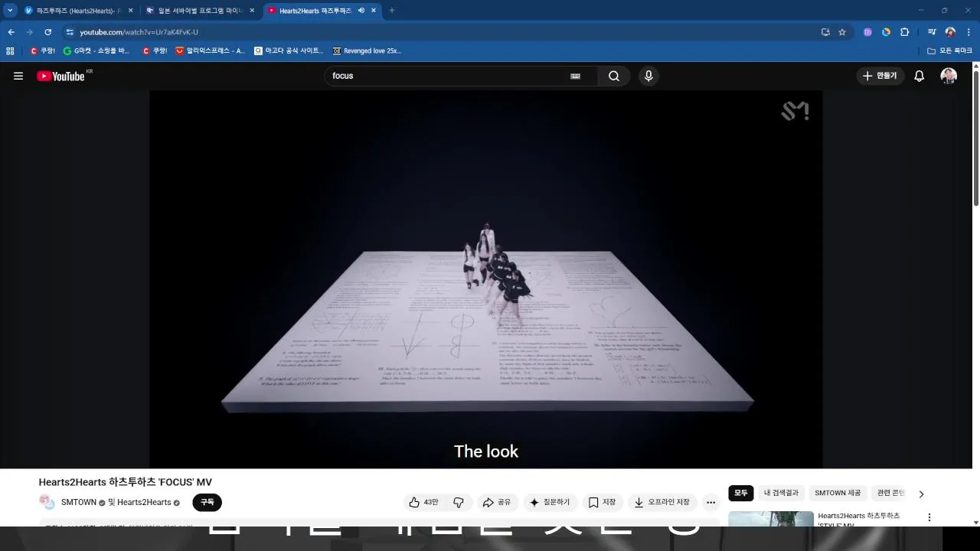
Task: Open first 쿠팡! bookmark
Action: point(42,51)
